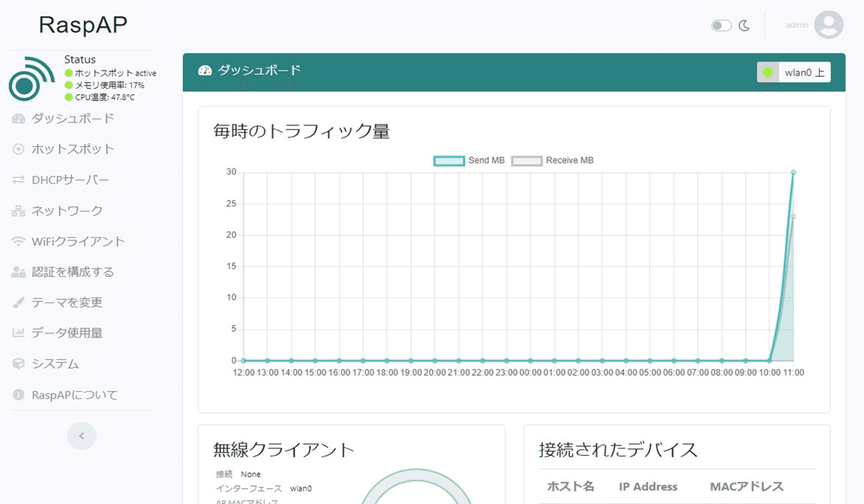864x504 pixels.
Task: Click the authentication user-lock icon
Action: coord(19,272)
